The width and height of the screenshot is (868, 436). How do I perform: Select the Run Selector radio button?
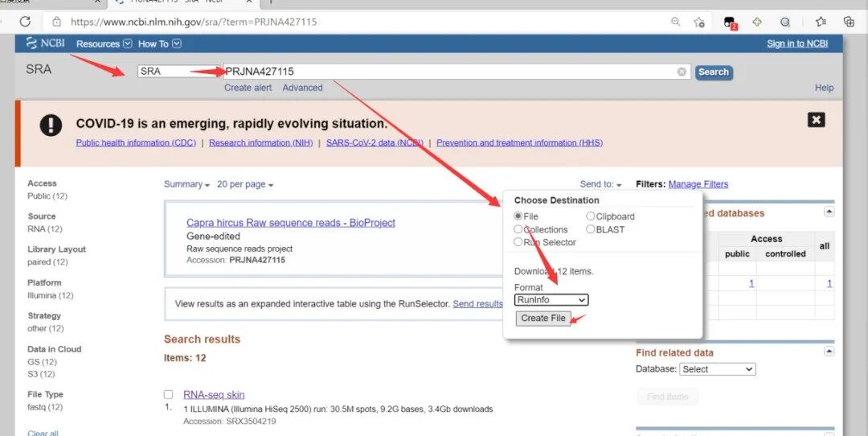518,241
